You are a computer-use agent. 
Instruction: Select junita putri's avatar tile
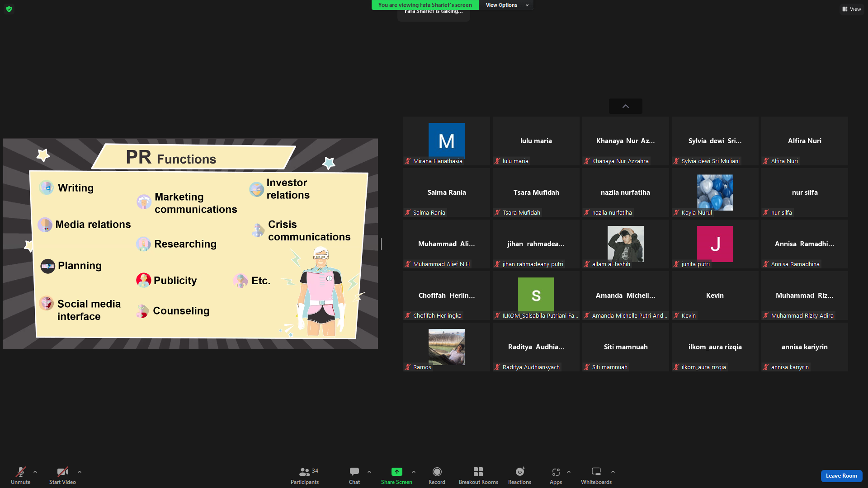pyautogui.click(x=715, y=244)
